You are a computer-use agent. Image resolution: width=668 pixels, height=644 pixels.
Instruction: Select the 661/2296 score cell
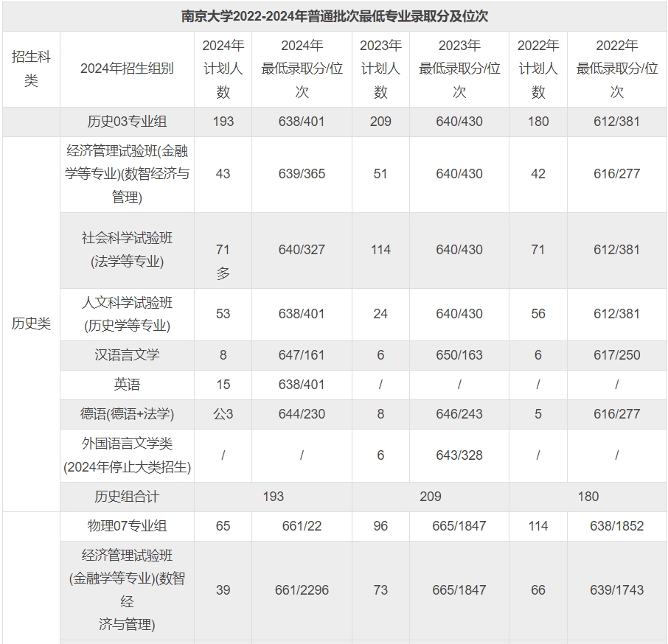[302, 590]
